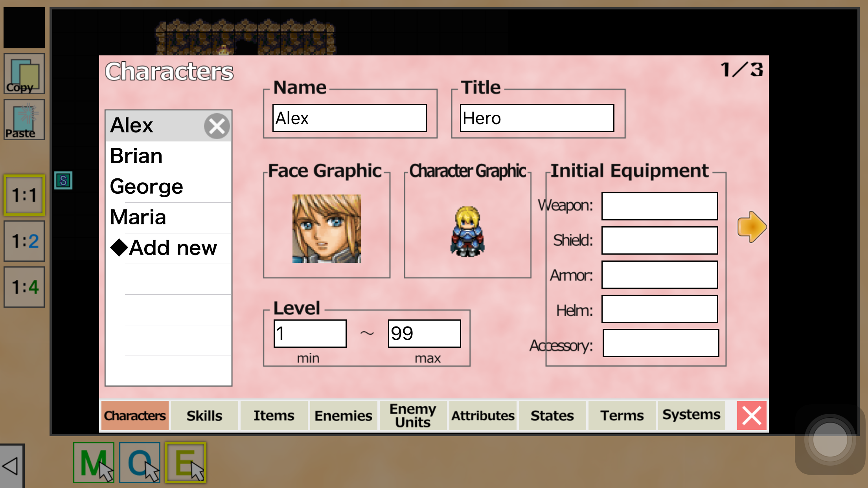Image resolution: width=868 pixels, height=488 pixels.
Task: Click Alex's face graphic thumbnail
Action: pyautogui.click(x=326, y=229)
